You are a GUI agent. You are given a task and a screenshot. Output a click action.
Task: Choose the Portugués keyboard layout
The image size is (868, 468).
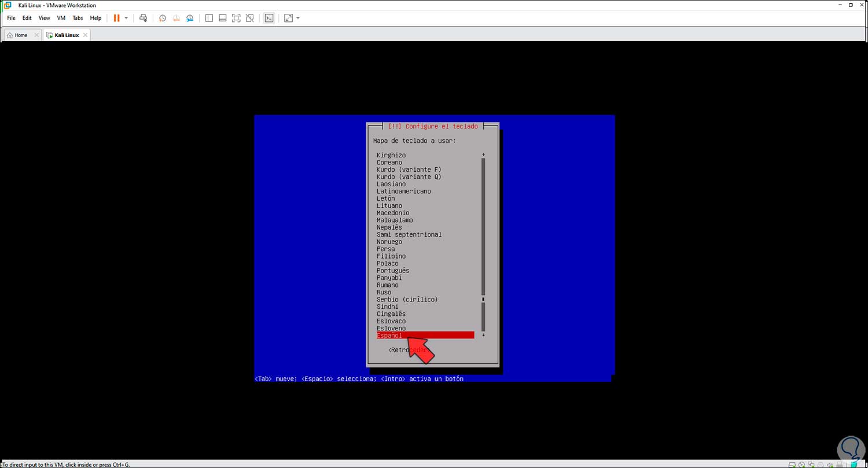393,271
